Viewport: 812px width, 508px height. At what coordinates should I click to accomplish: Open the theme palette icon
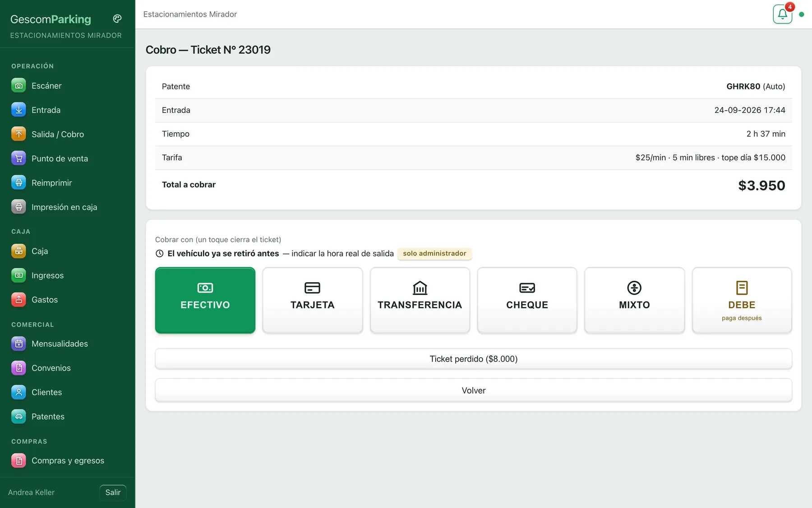117,19
